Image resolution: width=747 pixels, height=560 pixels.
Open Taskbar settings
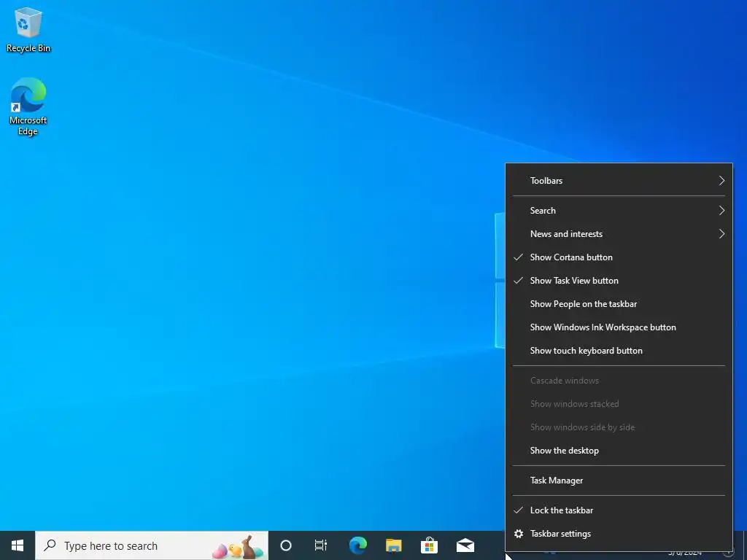point(619,534)
